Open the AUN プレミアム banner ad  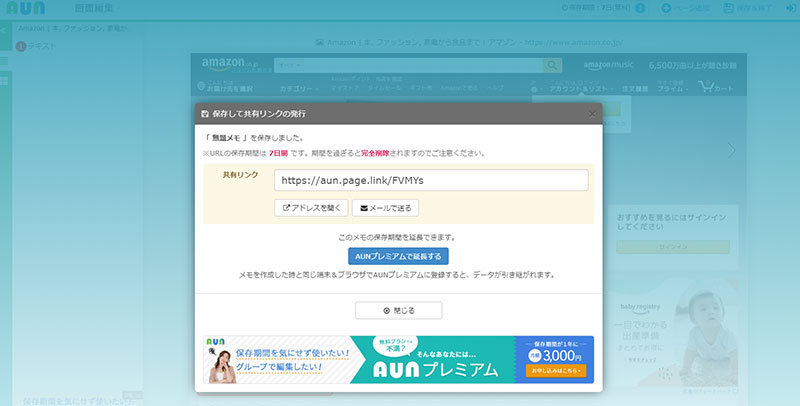398,359
